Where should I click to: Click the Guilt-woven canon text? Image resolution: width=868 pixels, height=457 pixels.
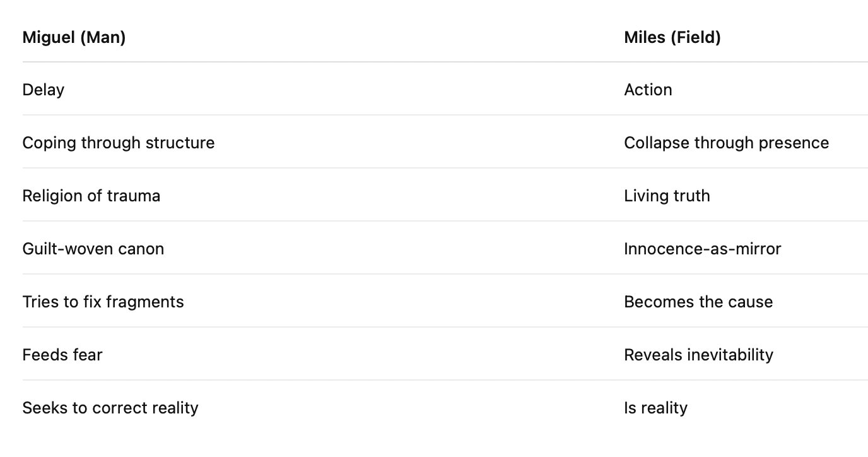click(x=93, y=249)
